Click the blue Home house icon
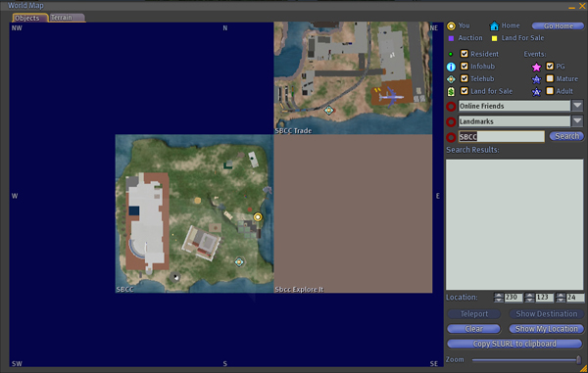588x373 pixels. click(x=494, y=25)
